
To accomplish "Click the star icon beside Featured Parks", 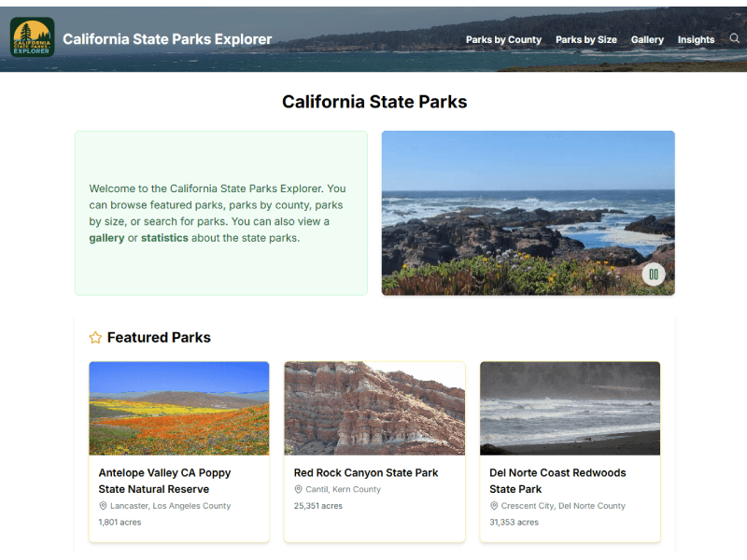I will [x=95, y=337].
